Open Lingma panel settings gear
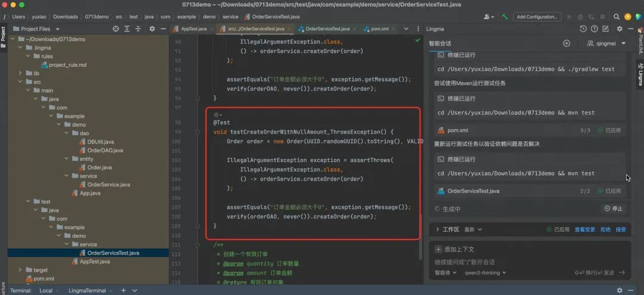The height and width of the screenshot is (295, 644). 620,29
